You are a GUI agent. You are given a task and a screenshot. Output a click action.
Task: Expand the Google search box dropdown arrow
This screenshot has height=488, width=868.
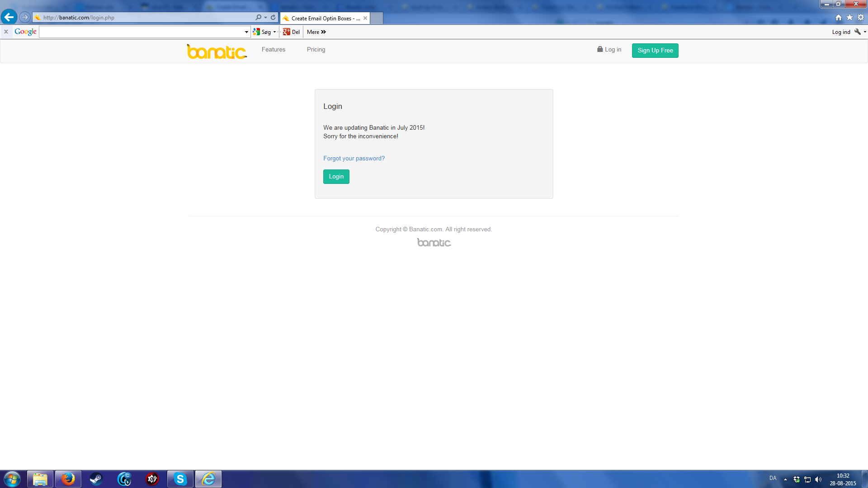pyautogui.click(x=246, y=32)
